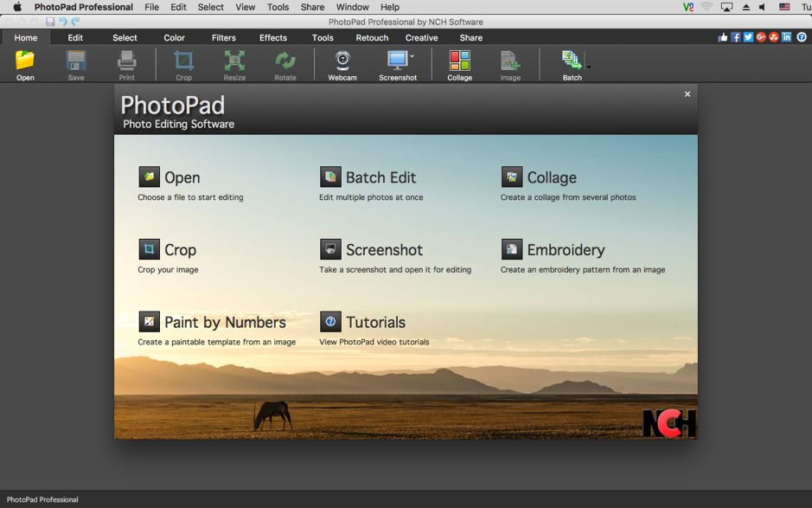Viewport: 812px width, 508px height.
Task: Expand the Screenshot dropdown arrow in toolbar
Action: (x=412, y=57)
